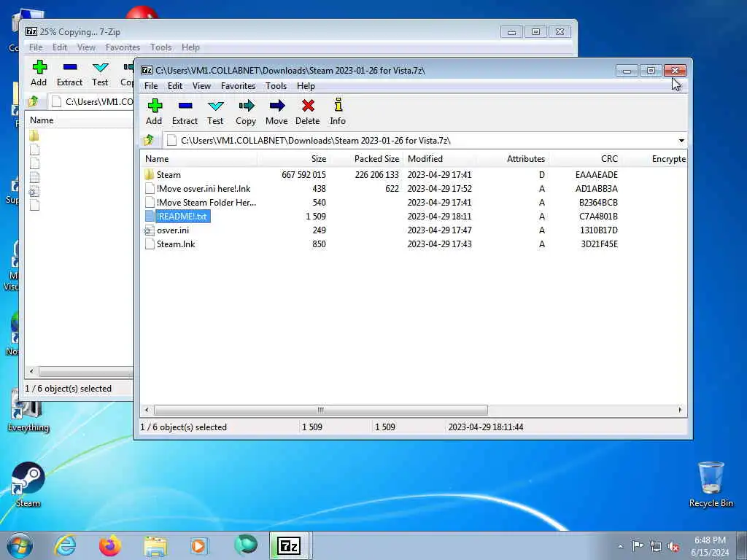Click size value 667 592 015
Screen dimensions: 747x560
[303, 175]
